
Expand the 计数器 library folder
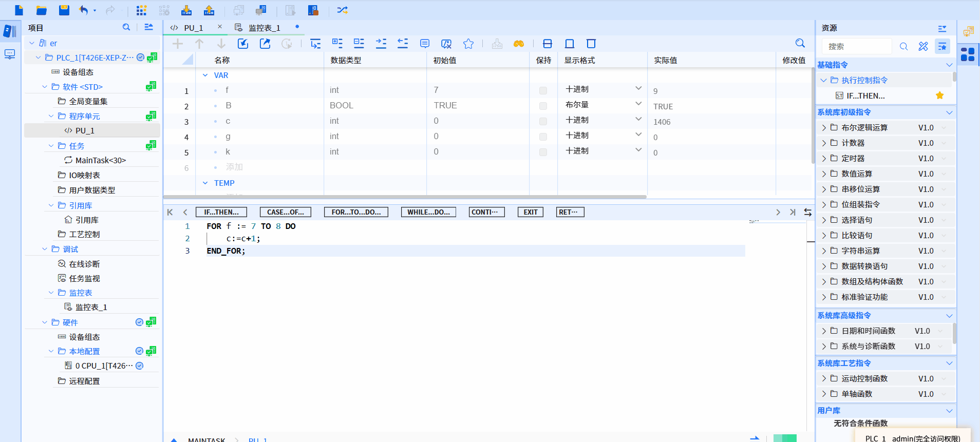[x=824, y=143]
